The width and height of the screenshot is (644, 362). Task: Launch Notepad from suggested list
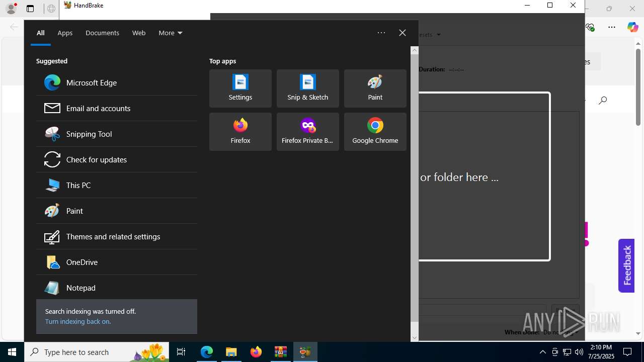click(x=117, y=288)
